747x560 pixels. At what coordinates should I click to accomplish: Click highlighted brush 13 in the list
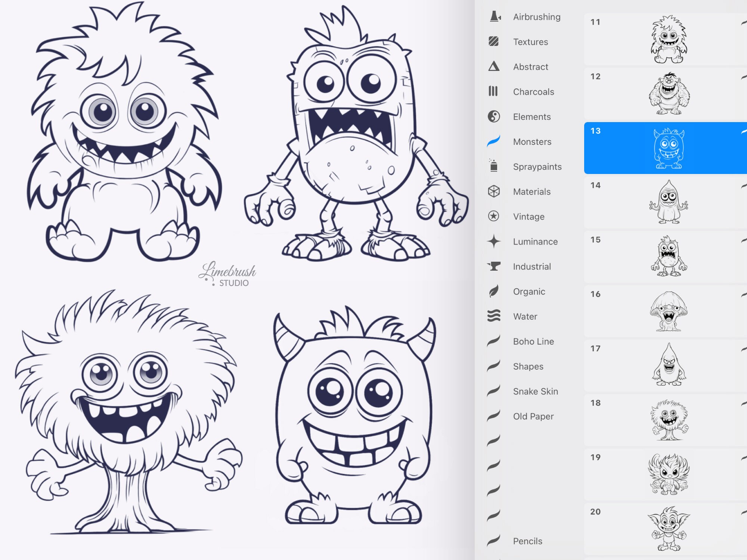click(x=665, y=148)
